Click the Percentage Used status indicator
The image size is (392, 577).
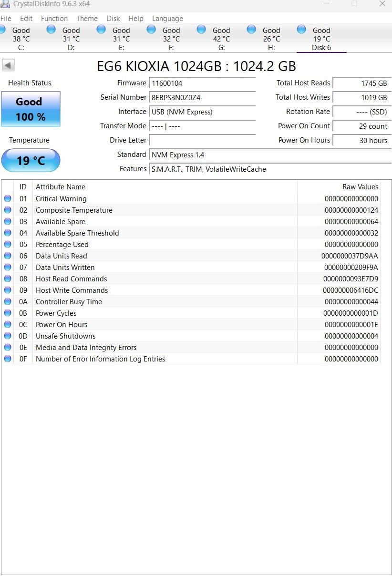[x=8, y=244]
